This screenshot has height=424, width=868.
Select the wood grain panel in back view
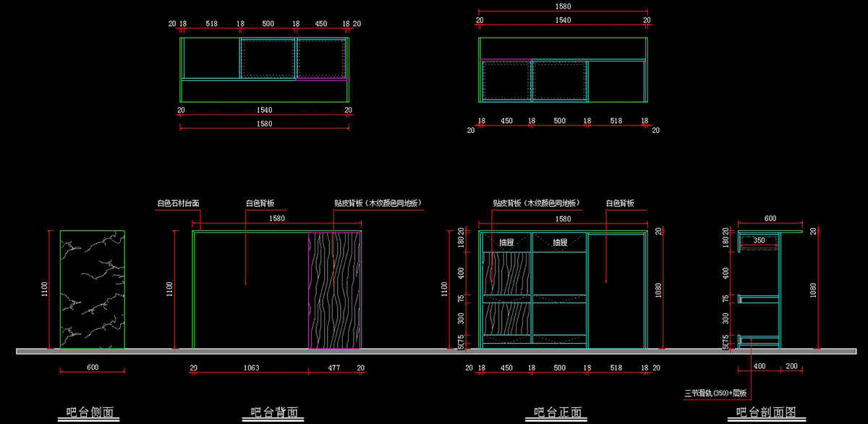[334, 289]
